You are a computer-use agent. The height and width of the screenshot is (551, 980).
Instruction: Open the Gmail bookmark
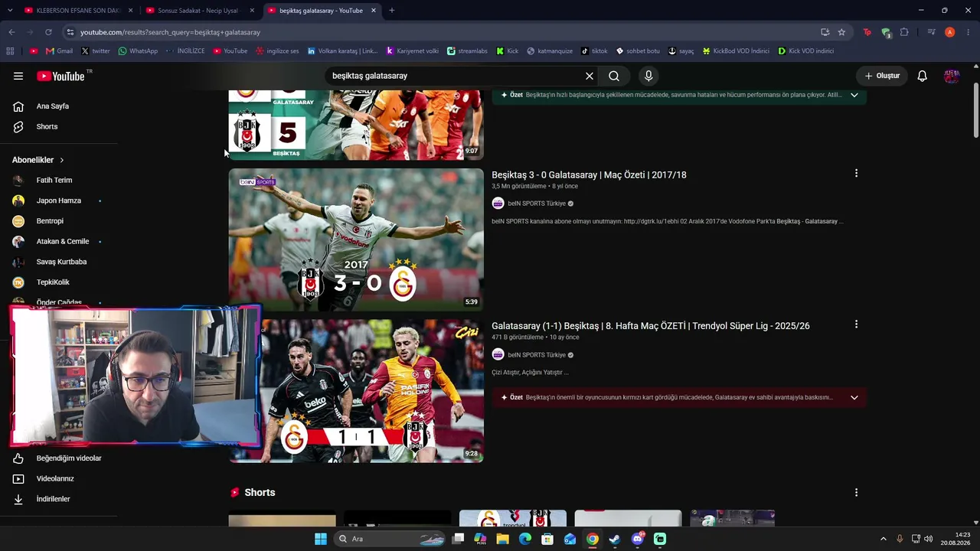click(60, 51)
